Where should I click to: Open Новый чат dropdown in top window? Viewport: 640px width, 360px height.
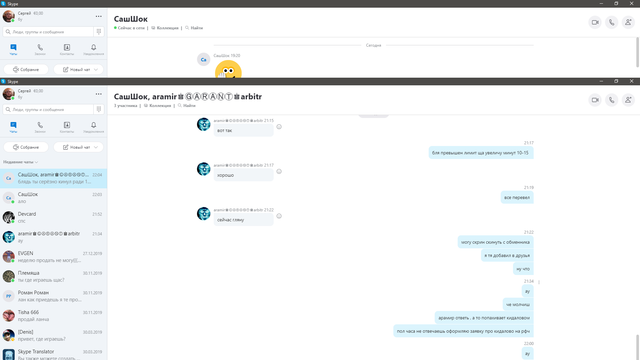pyautogui.click(x=78, y=69)
